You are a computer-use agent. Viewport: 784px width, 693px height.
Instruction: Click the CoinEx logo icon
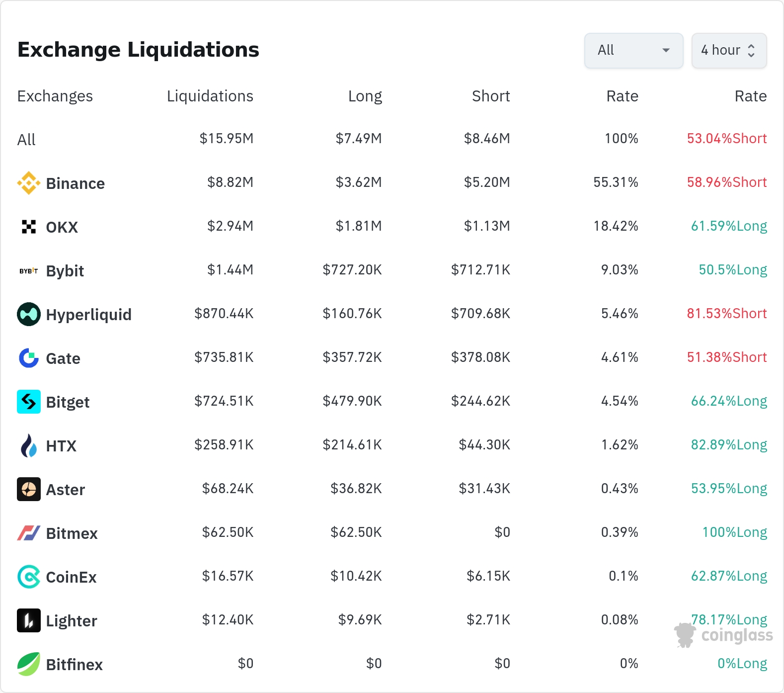(29, 577)
